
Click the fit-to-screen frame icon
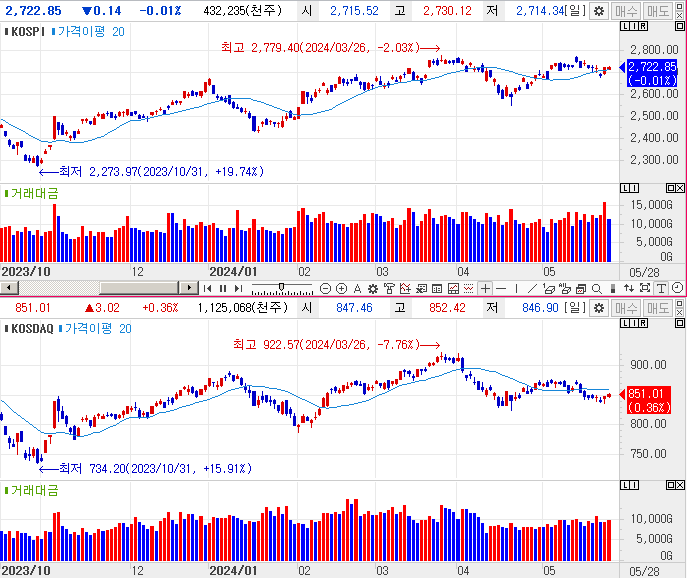click(645, 288)
